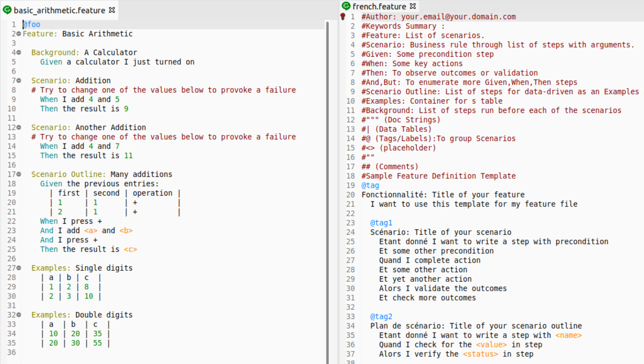Select the @foo tag on line 1

click(31, 24)
